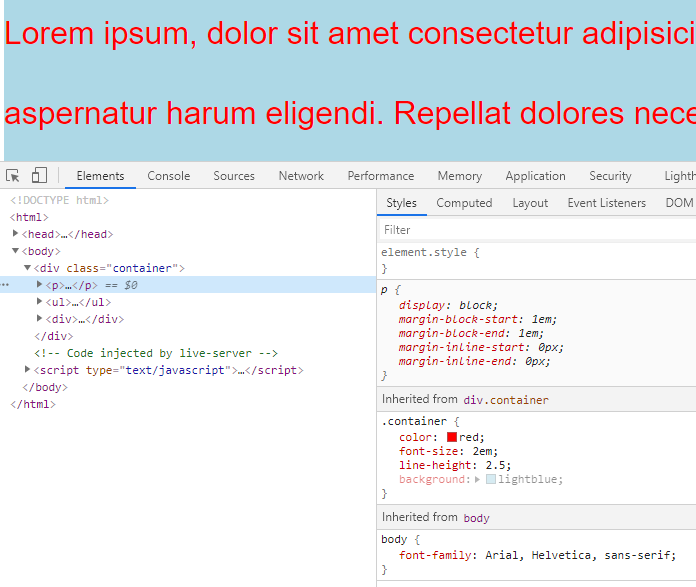Expand the background shorthand property arrow
The image size is (696, 587).
478,480
